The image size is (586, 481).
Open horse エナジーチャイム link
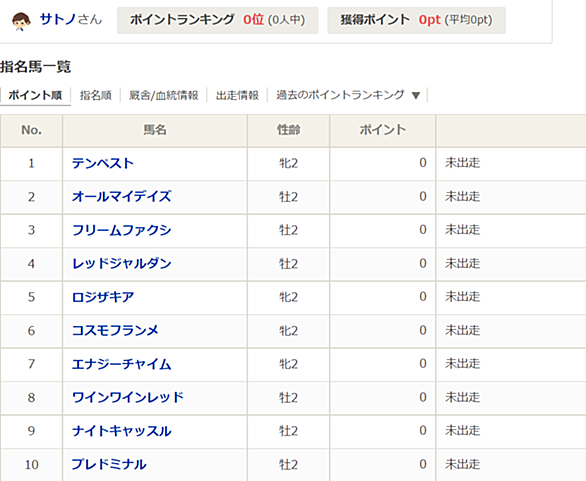(121, 364)
